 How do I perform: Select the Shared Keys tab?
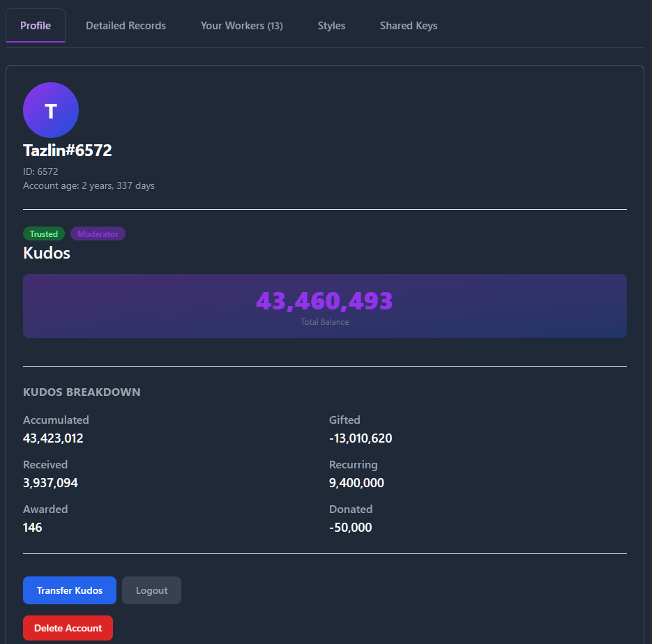[x=409, y=26]
